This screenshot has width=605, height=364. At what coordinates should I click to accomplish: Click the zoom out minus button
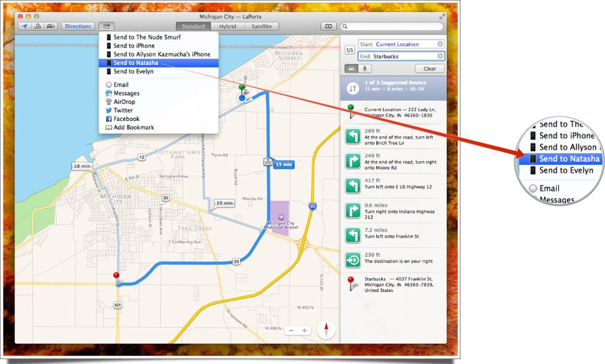click(291, 330)
